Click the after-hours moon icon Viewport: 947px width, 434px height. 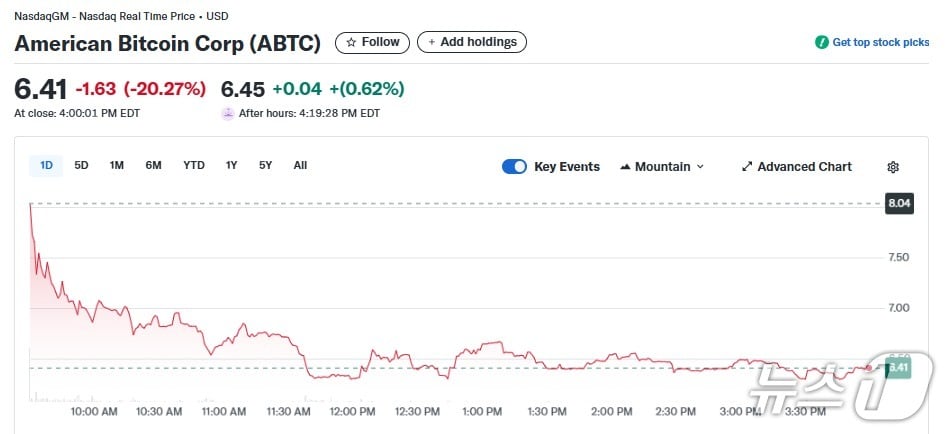[x=228, y=113]
